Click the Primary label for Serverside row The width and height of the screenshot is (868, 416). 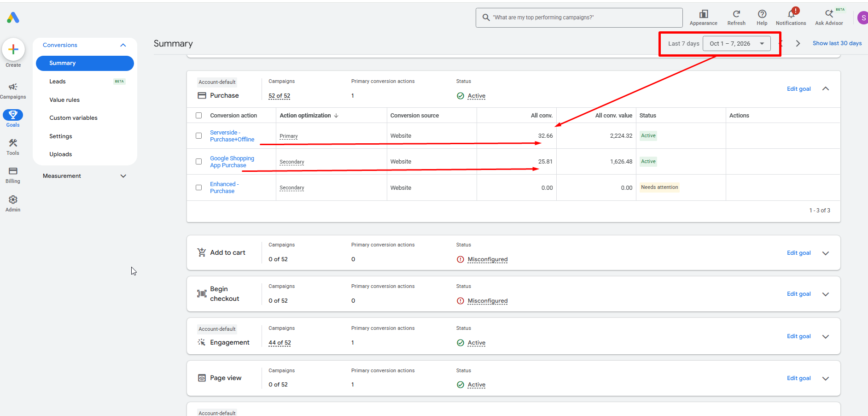coord(289,136)
